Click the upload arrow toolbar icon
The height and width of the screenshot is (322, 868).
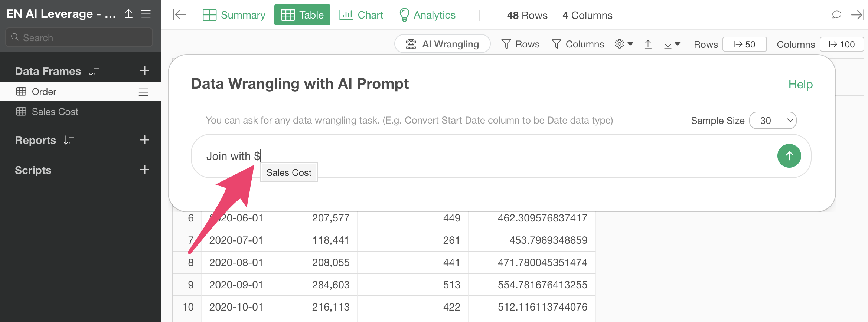[x=648, y=44]
